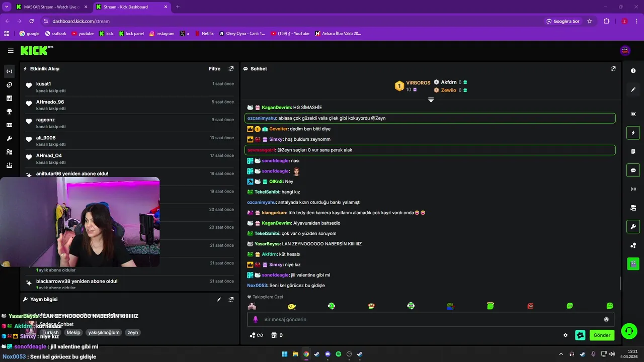Bookmark this page with the star icon
This screenshot has height=362, width=644.
(590, 21)
